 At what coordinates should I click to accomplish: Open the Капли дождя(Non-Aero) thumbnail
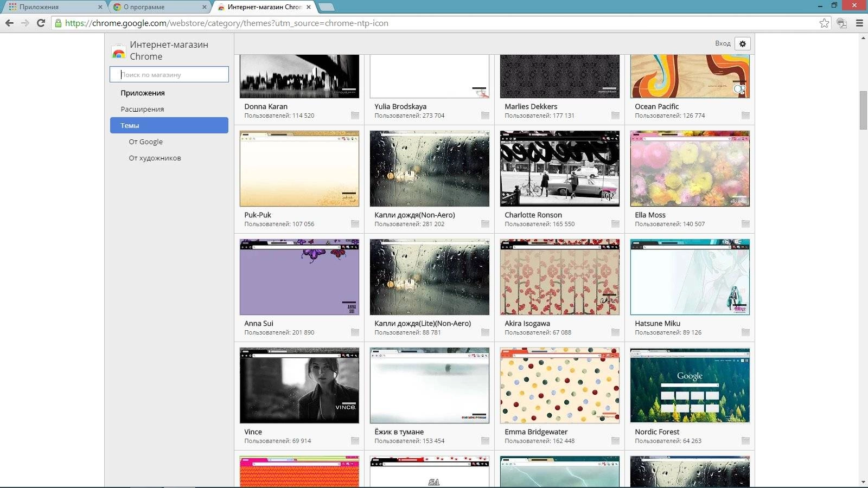430,169
